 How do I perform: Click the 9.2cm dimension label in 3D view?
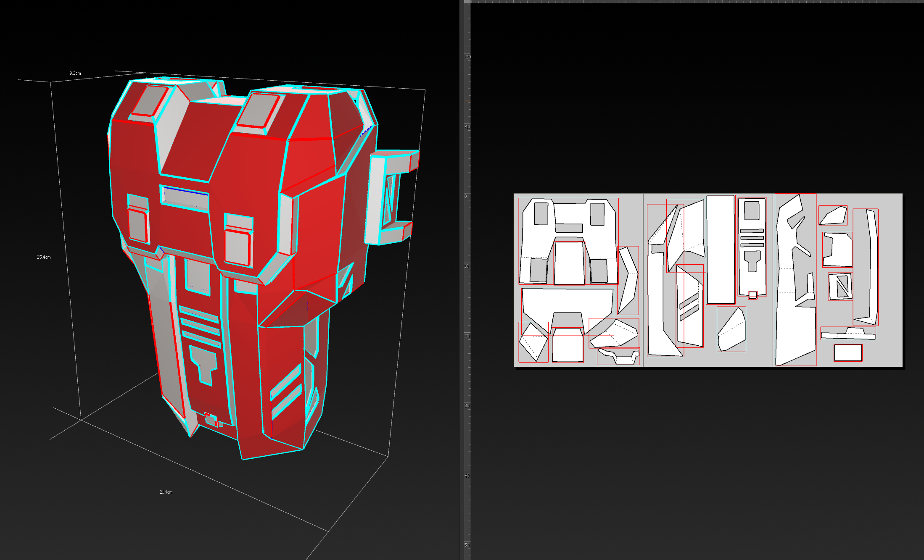click(x=75, y=73)
